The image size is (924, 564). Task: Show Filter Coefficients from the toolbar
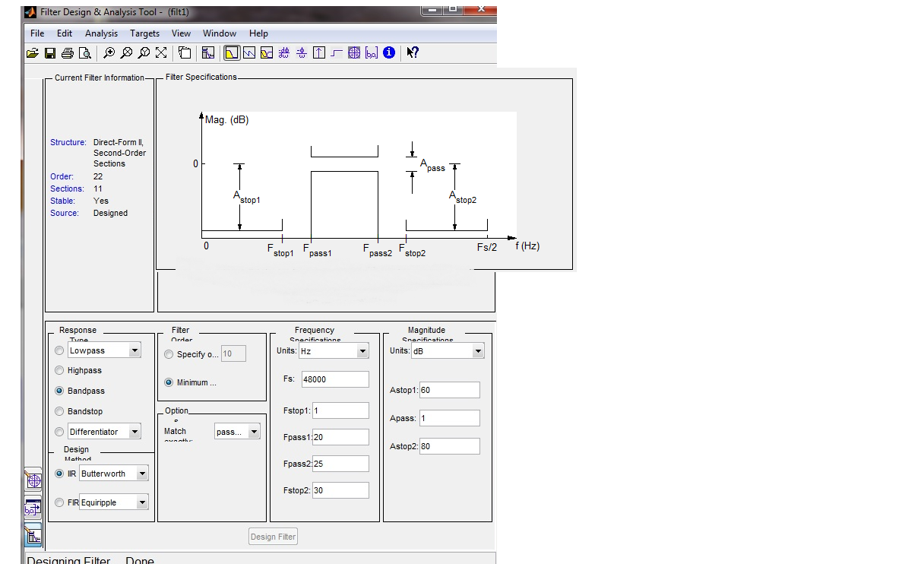372,52
